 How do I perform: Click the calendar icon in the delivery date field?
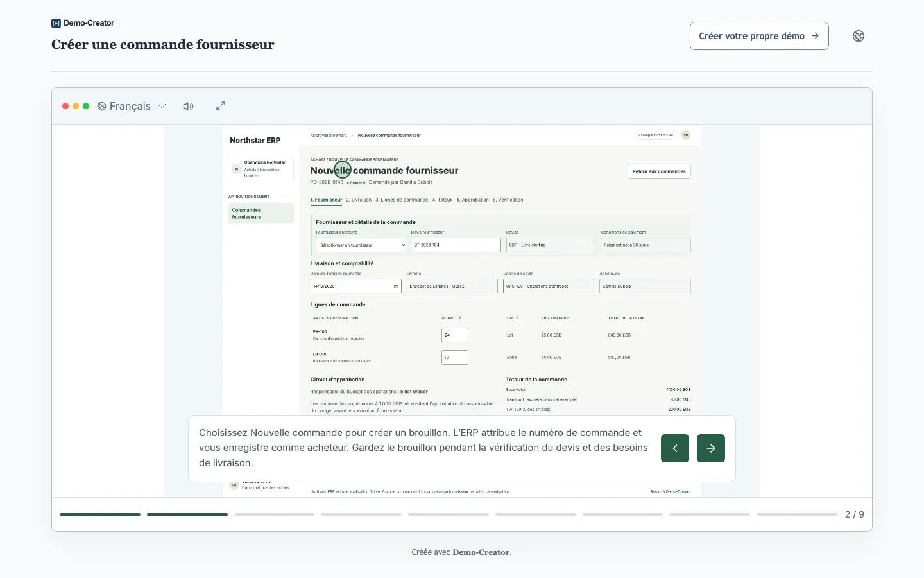[x=396, y=286]
